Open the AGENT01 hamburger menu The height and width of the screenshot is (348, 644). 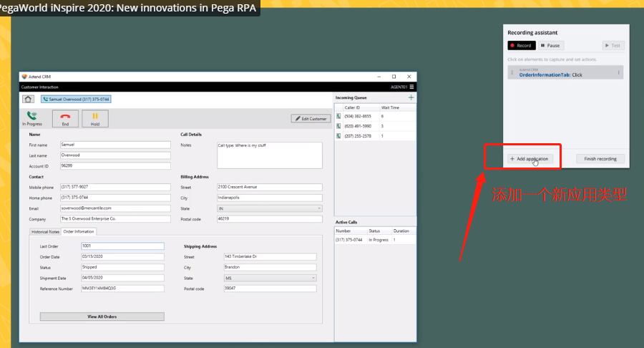click(411, 87)
